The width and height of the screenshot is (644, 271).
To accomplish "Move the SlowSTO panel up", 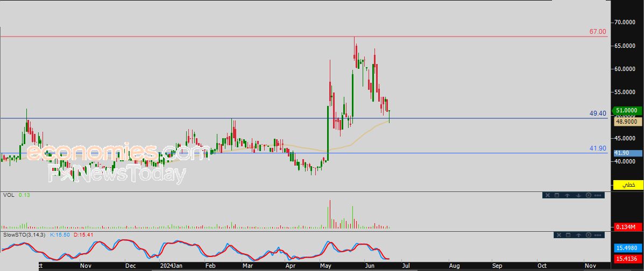I will (578, 235).
